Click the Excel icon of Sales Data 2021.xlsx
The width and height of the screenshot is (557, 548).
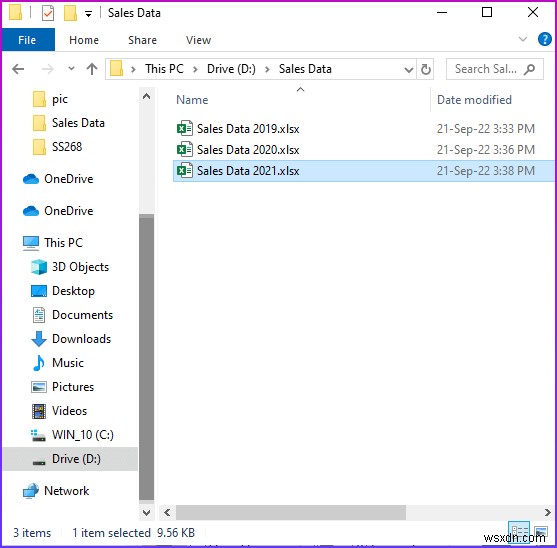tap(185, 170)
